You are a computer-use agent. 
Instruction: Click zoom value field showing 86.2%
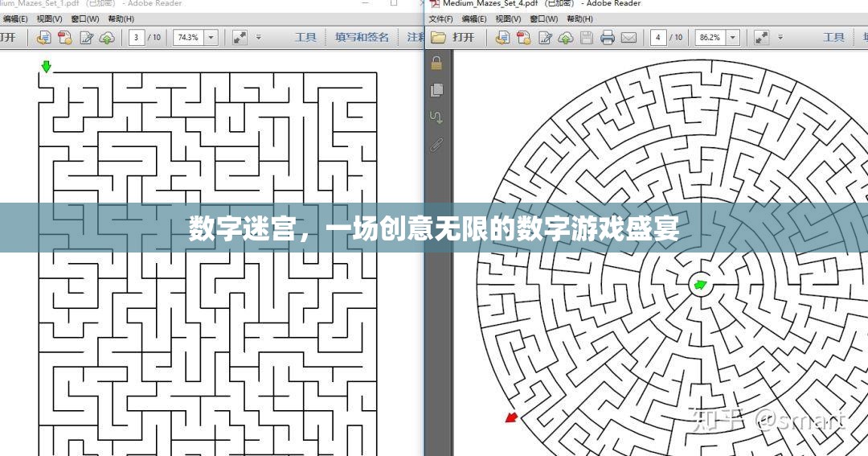710,38
